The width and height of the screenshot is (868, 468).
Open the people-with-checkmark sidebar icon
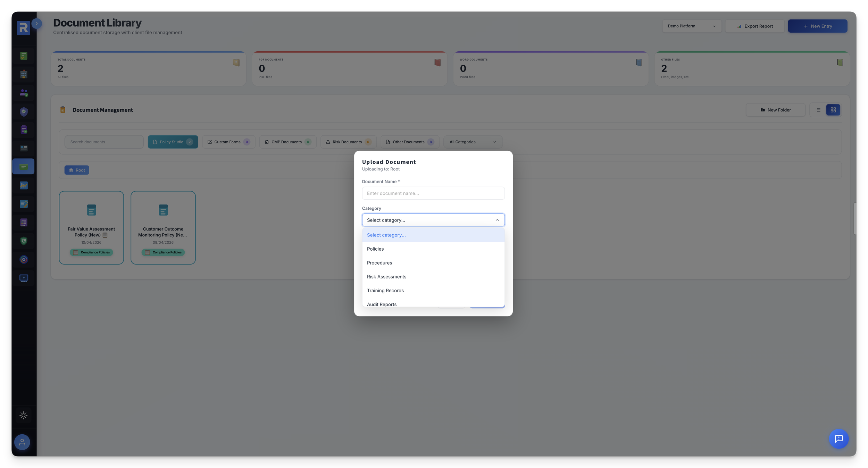point(24,93)
